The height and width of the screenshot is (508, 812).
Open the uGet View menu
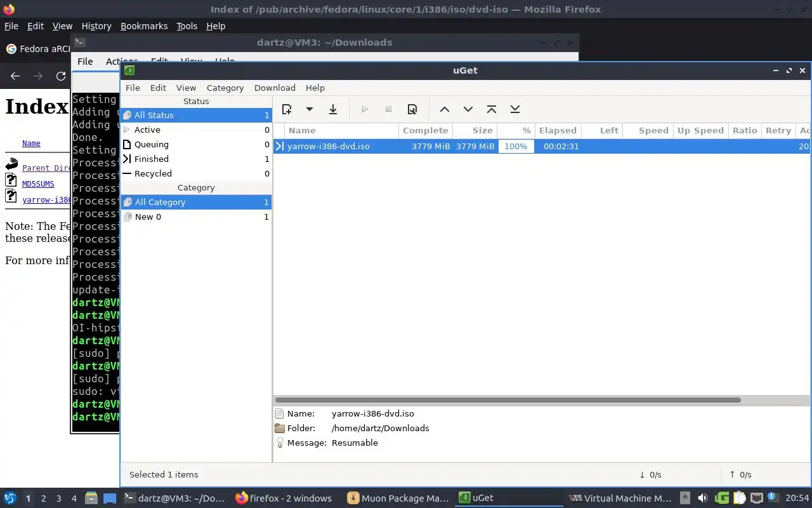point(186,88)
